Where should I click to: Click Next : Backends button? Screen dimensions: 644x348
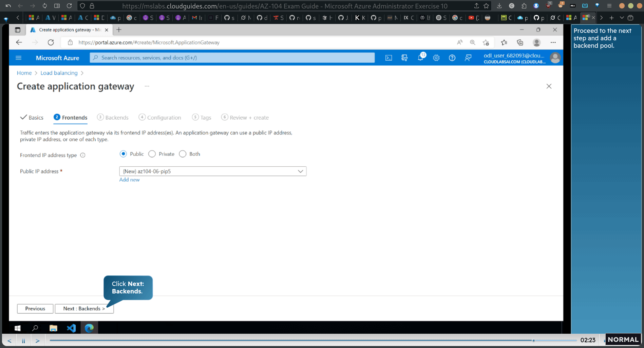[x=84, y=309]
